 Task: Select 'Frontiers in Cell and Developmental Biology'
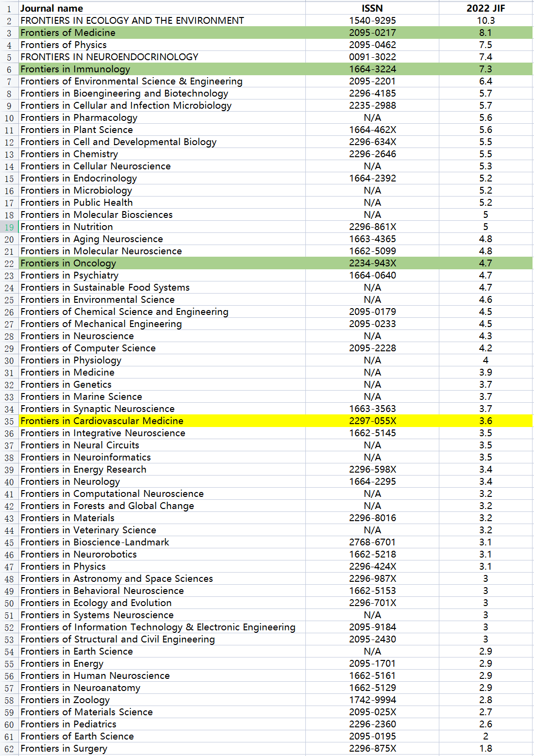pyautogui.click(x=162, y=142)
